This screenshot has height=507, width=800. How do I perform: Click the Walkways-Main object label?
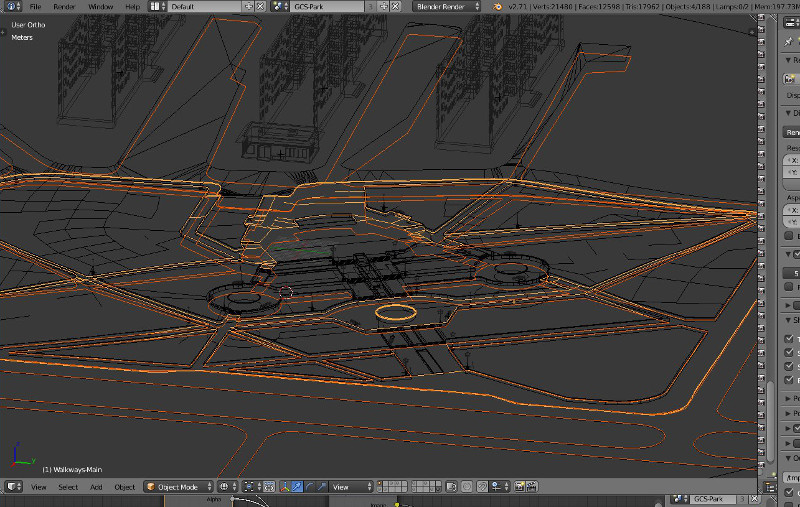[72, 469]
